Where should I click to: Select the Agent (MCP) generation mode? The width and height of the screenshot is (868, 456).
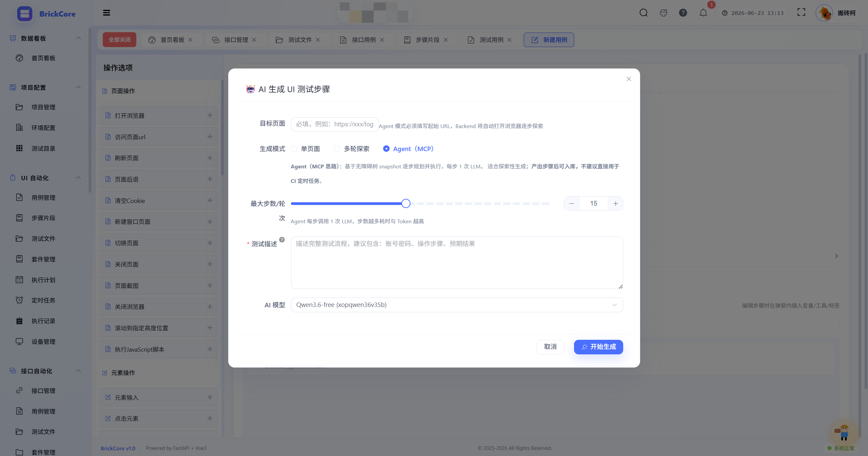[408, 149]
